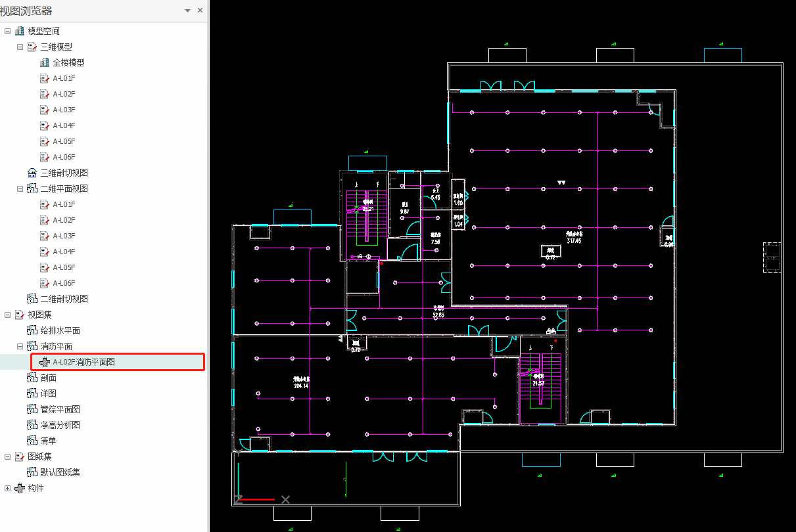
Task: Collapse the 二维平面视图 node
Action: click(20, 188)
